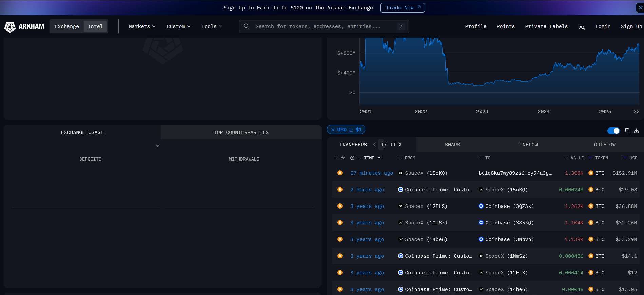Screen dimensions: 644x295
Task: Open Coinbase (385kQ) recipient entity
Action: click(x=506, y=223)
